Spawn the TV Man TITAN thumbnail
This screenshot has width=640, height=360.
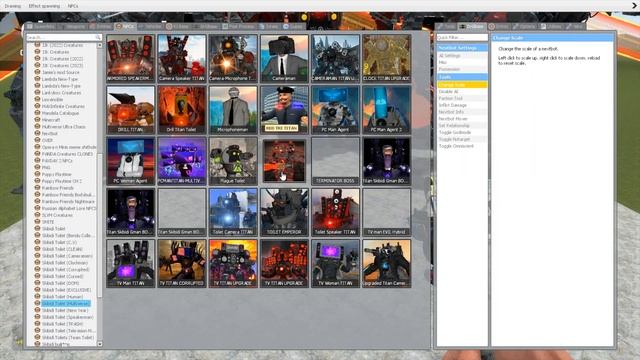(131, 263)
